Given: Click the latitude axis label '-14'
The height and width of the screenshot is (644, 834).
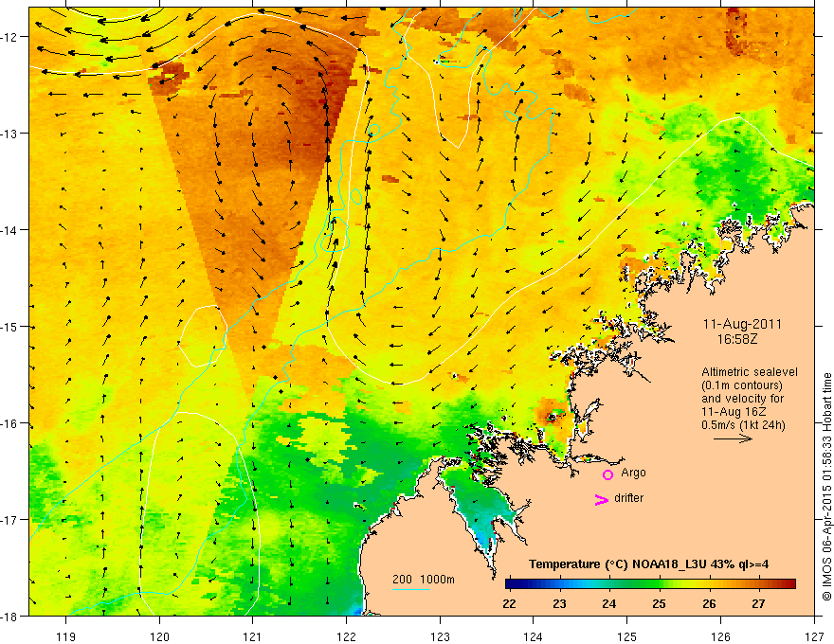Looking at the screenshot, I should click(9, 230).
